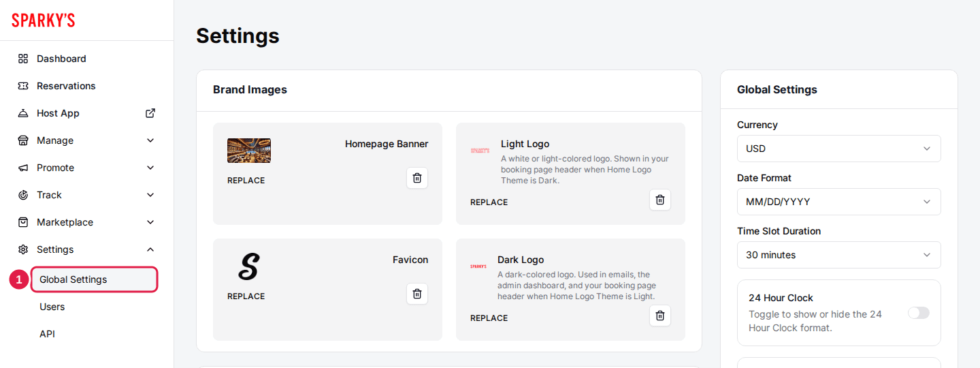This screenshot has width=980, height=368.
Task: Open Host App external link icon
Action: click(150, 113)
